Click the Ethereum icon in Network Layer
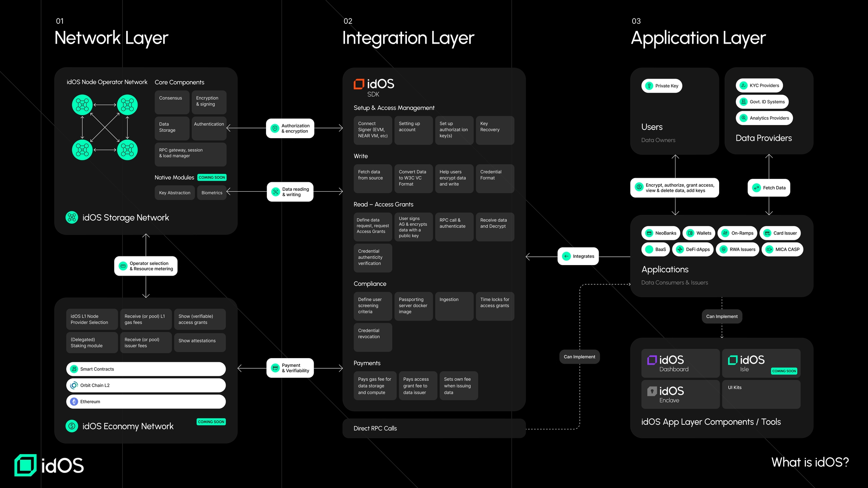 (74, 401)
